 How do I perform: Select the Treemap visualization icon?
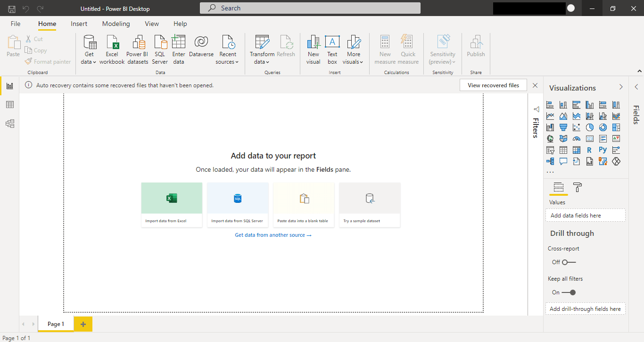pyautogui.click(x=616, y=127)
